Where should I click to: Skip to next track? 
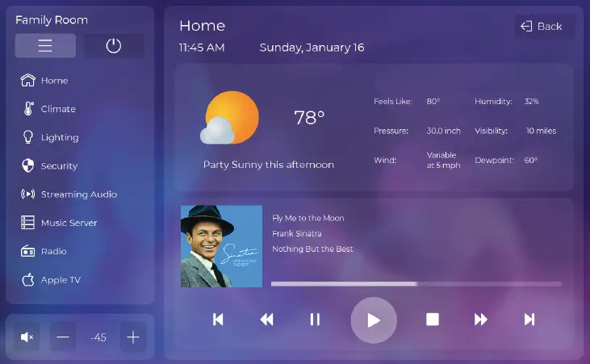click(529, 320)
